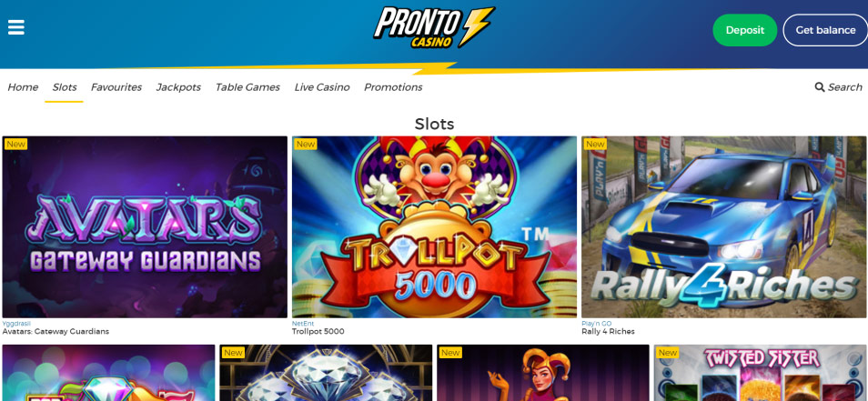Click the search magnifier icon
Viewport: 868px width, 401px height.
(x=820, y=86)
